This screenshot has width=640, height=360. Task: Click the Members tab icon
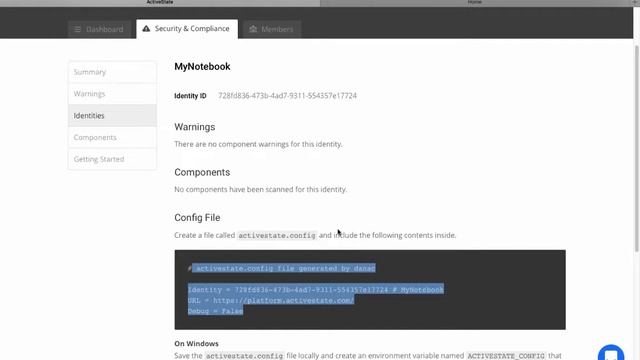tap(253, 29)
